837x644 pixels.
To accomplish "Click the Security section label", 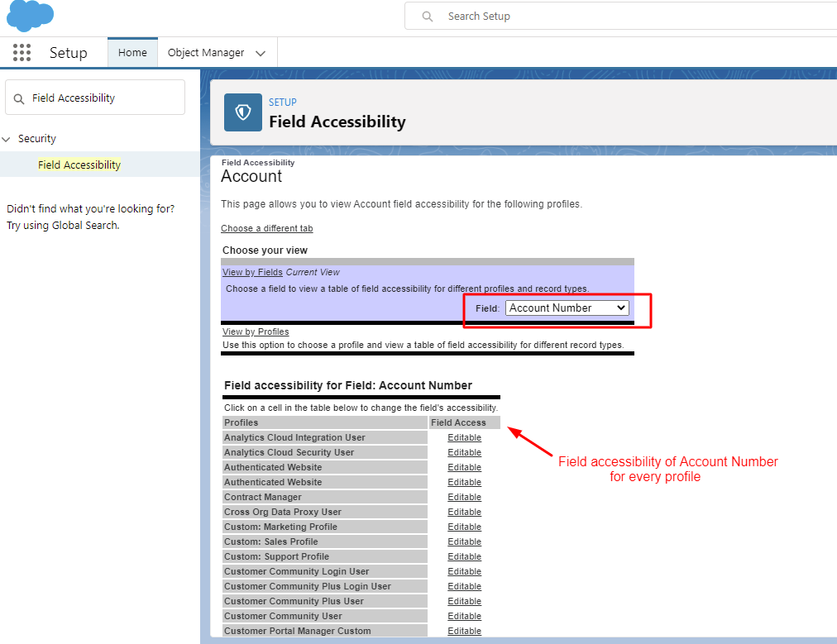I will pyautogui.click(x=37, y=139).
